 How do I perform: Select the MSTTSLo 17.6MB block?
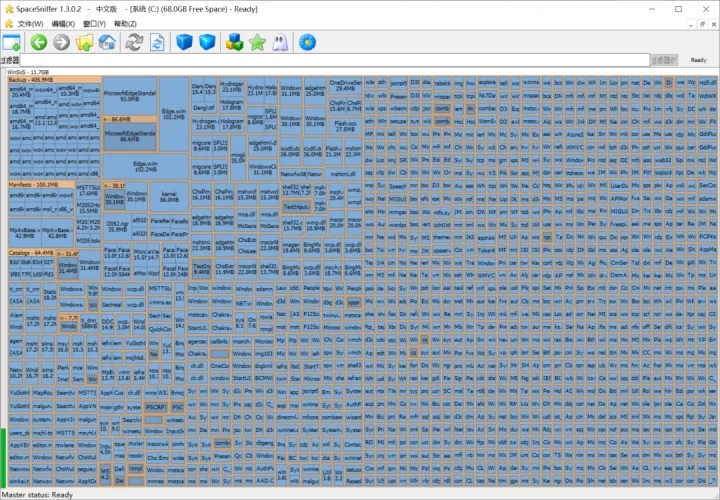[x=88, y=191]
